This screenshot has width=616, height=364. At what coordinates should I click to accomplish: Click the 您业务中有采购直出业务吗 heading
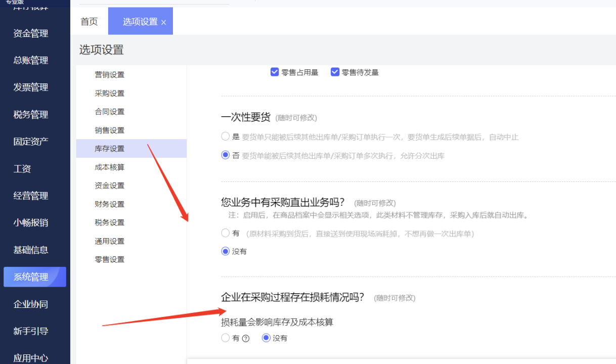point(283,202)
